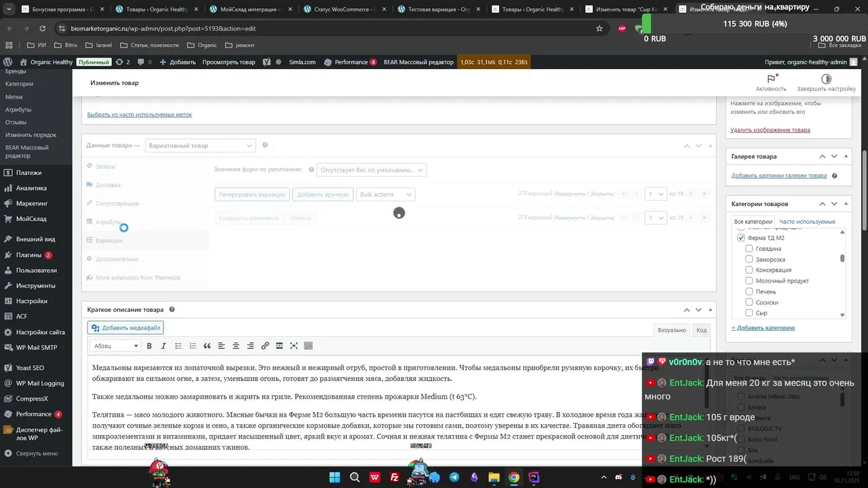Check the Говядина category
This screenshot has width=868, height=488.
tap(749, 249)
